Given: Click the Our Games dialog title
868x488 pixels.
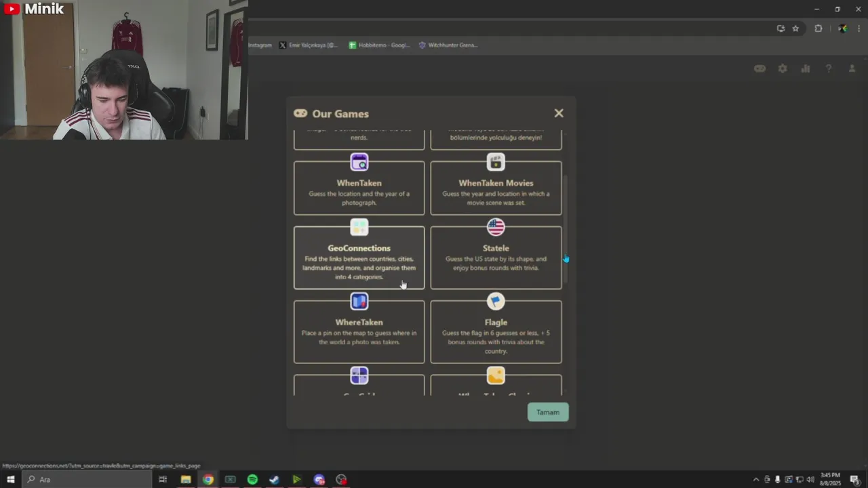Looking at the screenshot, I should pos(340,114).
